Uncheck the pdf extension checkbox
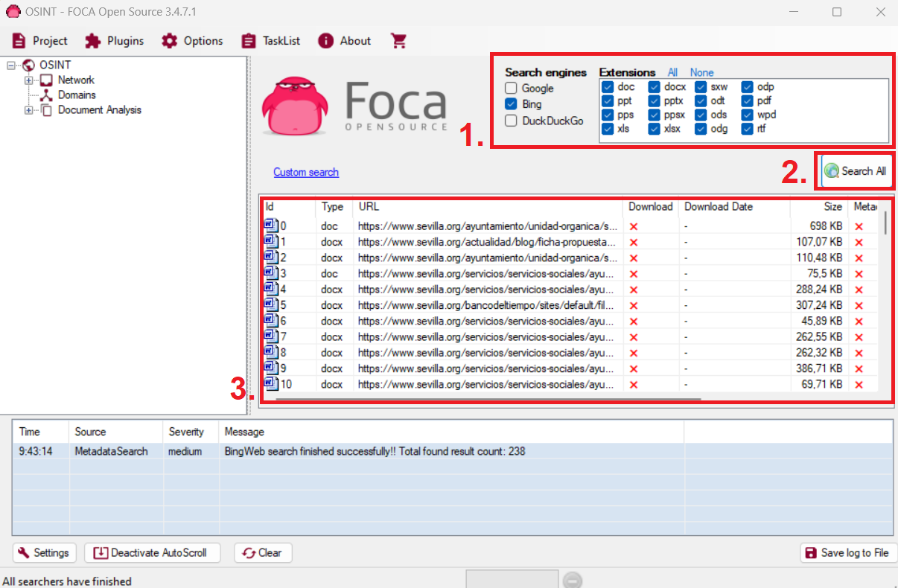The height and width of the screenshot is (588, 898). (x=747, y=101)
